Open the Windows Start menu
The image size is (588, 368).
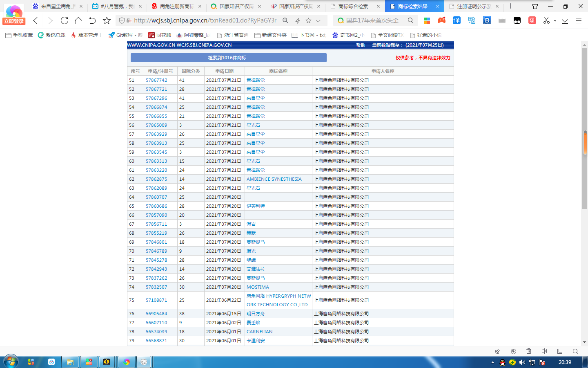coord(11,362)
